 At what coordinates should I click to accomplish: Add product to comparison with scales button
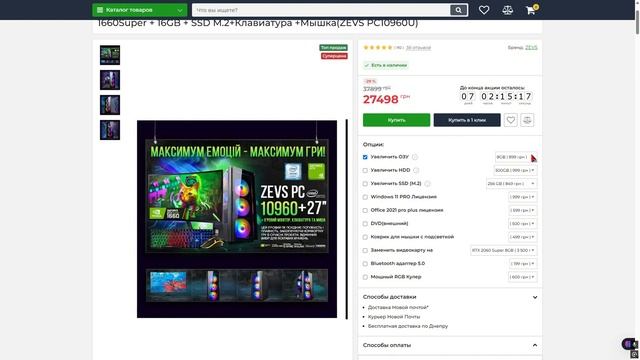click(527, 120)
